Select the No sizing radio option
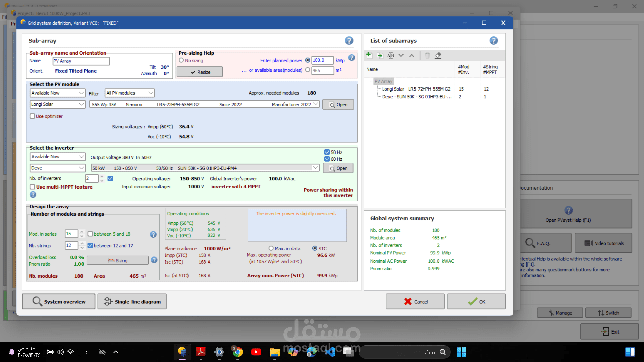 tap(181, 60)
